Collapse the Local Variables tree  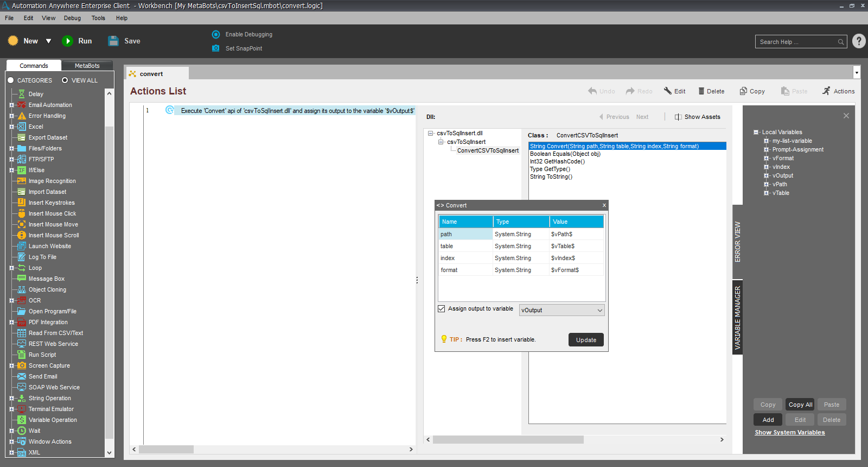pyautogui.click(x=756, y=132)
